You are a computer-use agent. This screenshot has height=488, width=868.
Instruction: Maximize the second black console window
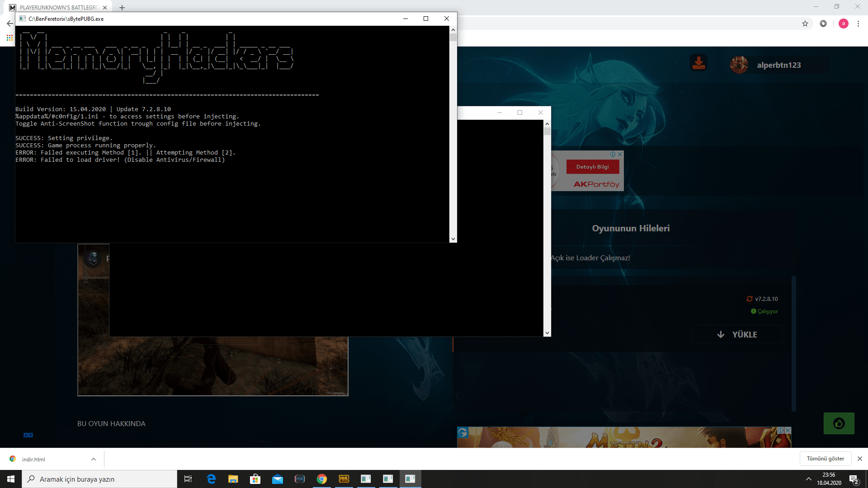point(520,113)
